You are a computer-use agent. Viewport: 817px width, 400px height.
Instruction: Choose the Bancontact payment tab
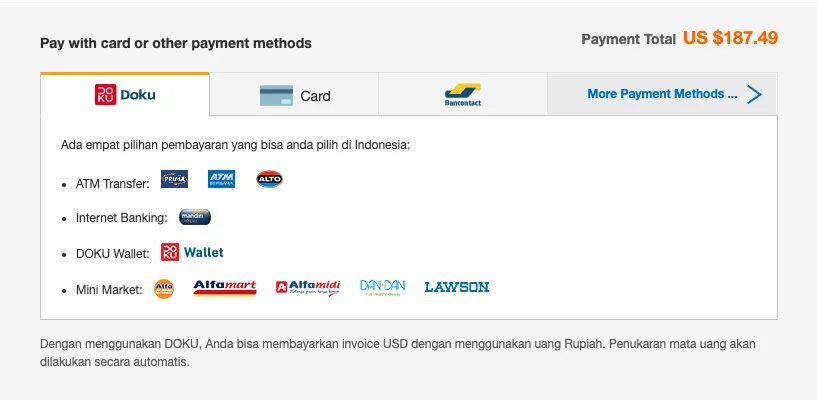(x=463, y=95)
